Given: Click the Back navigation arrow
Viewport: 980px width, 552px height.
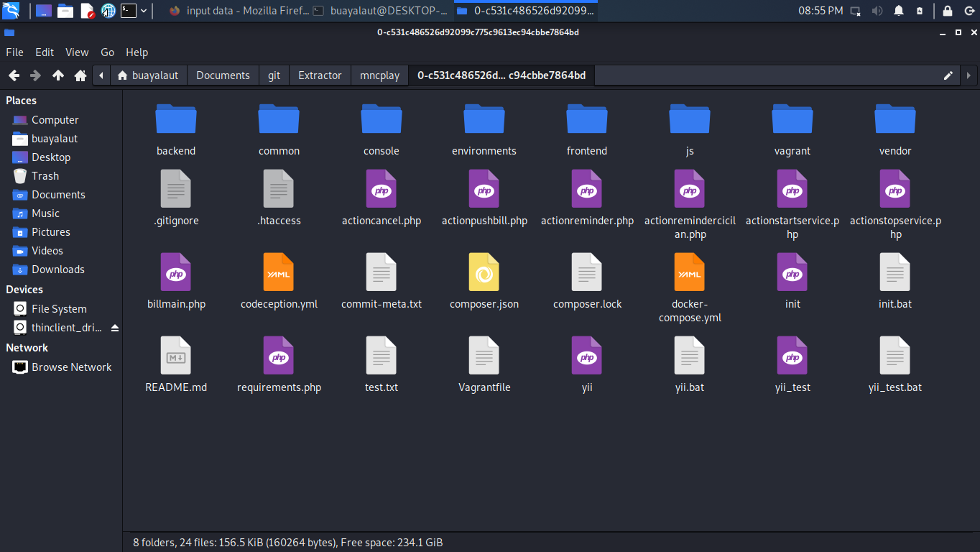Looking at the screenshot, I should pyautogui.click(x=14, y=75).
